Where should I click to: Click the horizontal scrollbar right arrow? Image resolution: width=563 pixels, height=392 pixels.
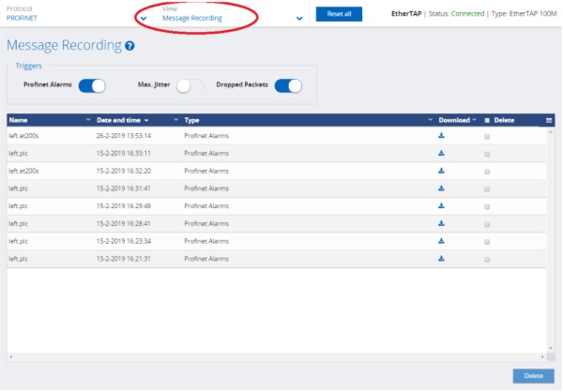tap(542, 356)
